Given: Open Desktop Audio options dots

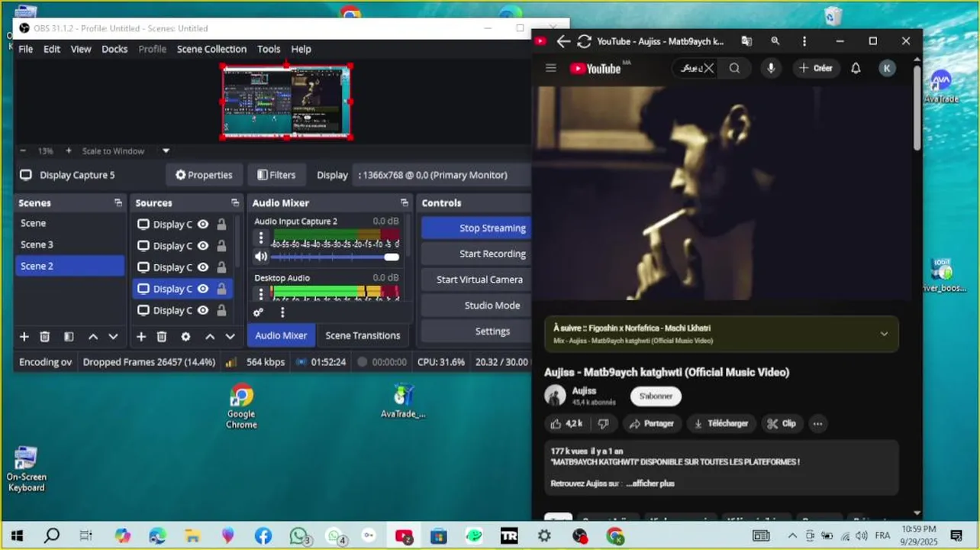Looking at the screenshot, I should [x=261, y=293].
